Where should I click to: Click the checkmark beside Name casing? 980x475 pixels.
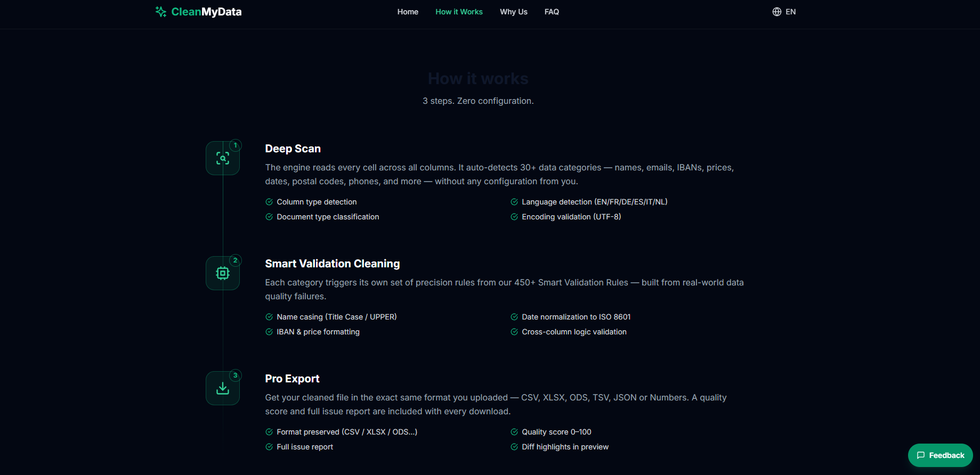tap(269, 317)
